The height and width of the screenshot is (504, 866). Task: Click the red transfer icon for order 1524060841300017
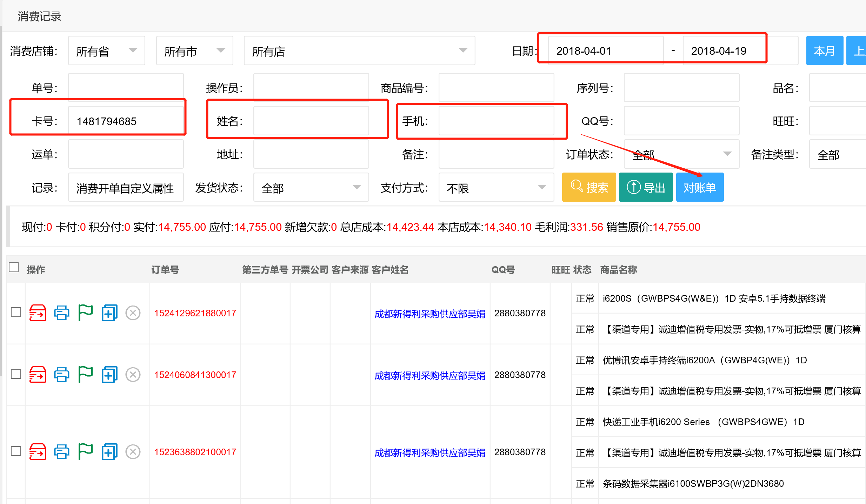pyautogui.click(x=38, y=375)
